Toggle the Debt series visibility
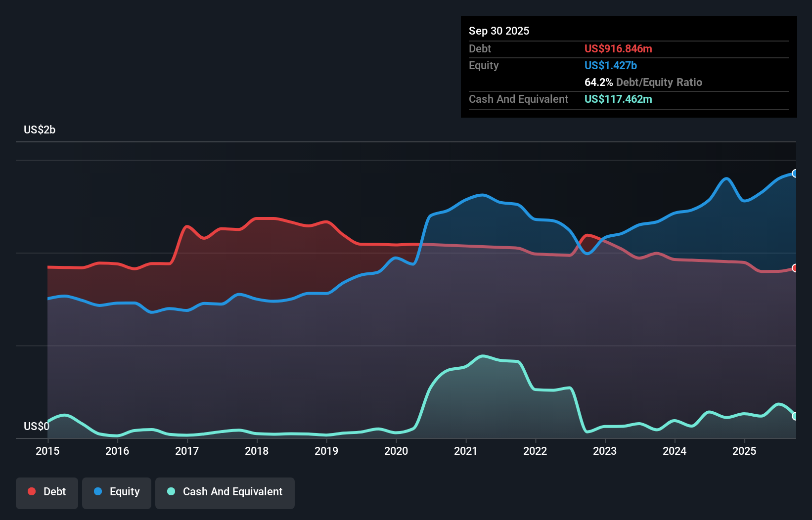Viewport: 812px width, 520px height. click(47, 492)
